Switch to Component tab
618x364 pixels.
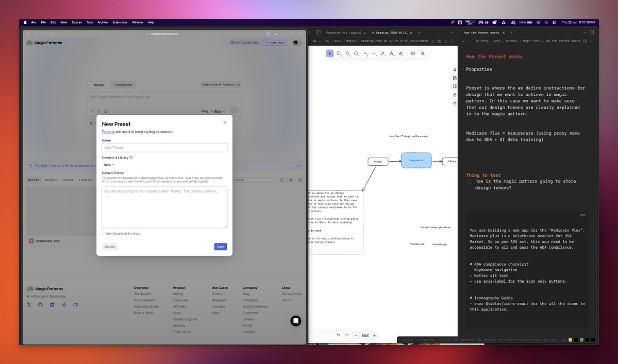[123, 85]
